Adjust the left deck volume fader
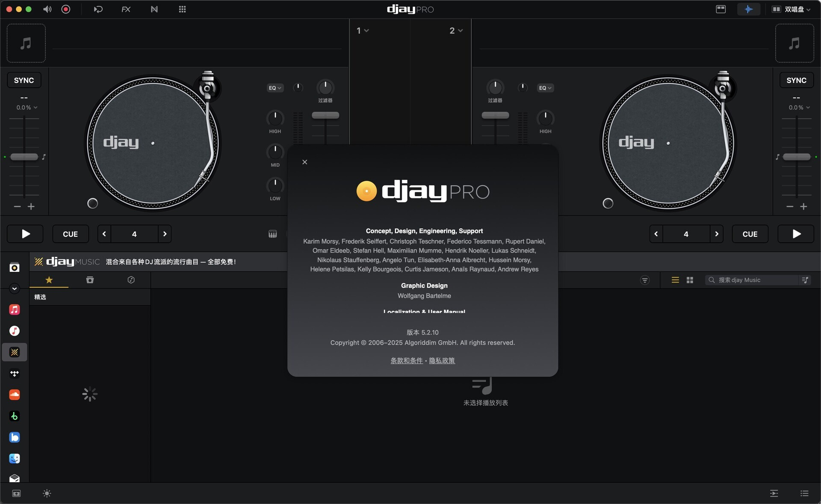Viewport: 821px width, 504px height. point(325,115)
